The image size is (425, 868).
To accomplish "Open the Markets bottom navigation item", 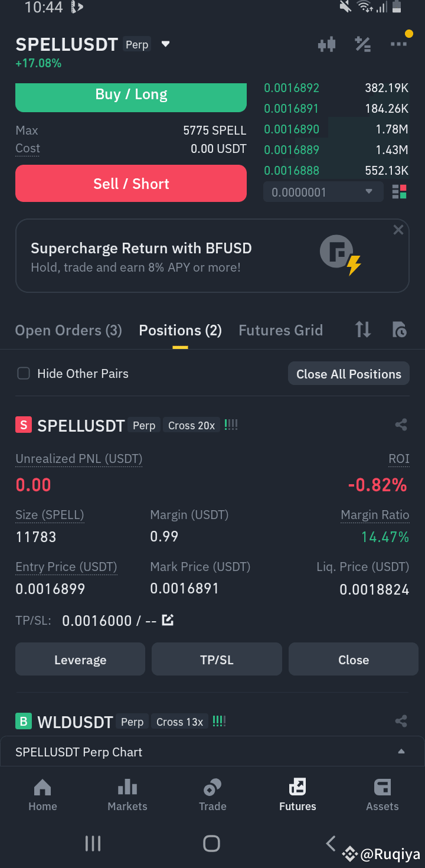I will (127, 795).
